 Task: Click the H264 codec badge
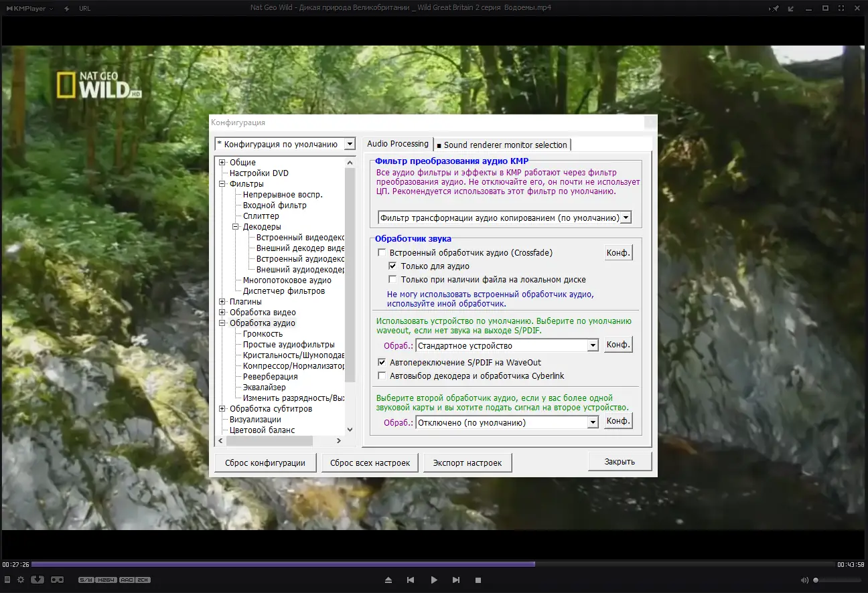tap(105, 580)
